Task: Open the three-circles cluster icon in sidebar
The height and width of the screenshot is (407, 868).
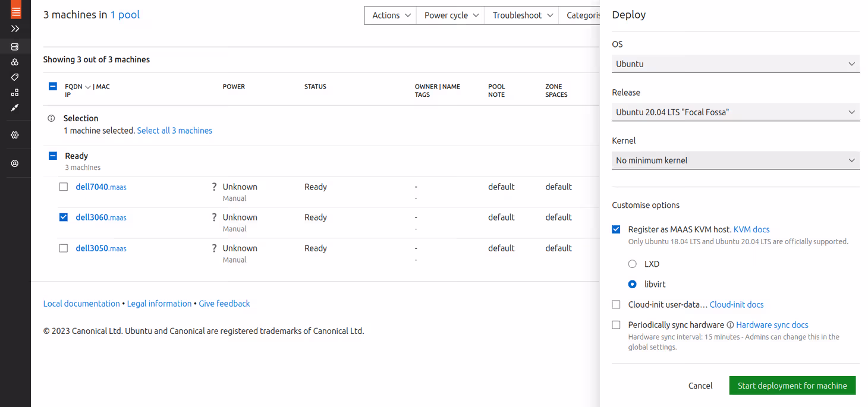Action: coord(15,62)
